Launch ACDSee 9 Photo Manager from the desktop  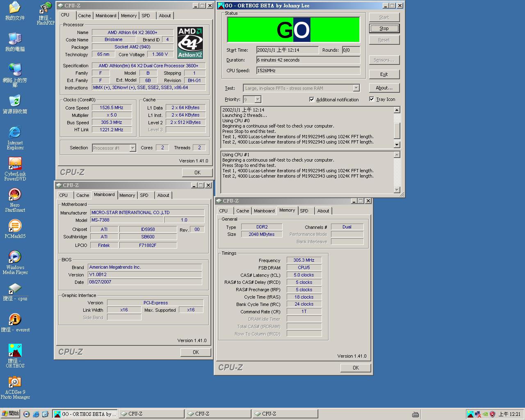point(15,387)
